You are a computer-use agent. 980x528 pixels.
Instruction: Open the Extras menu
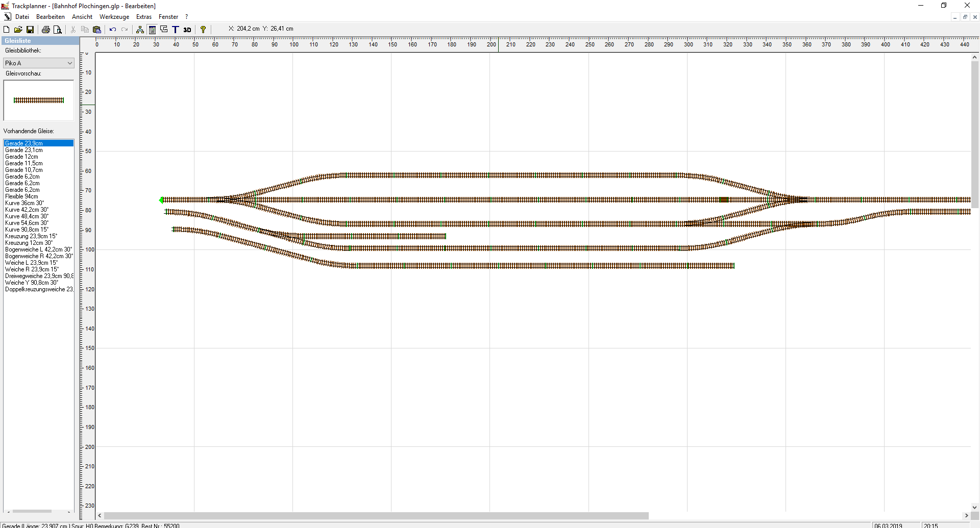coord(144,17)
